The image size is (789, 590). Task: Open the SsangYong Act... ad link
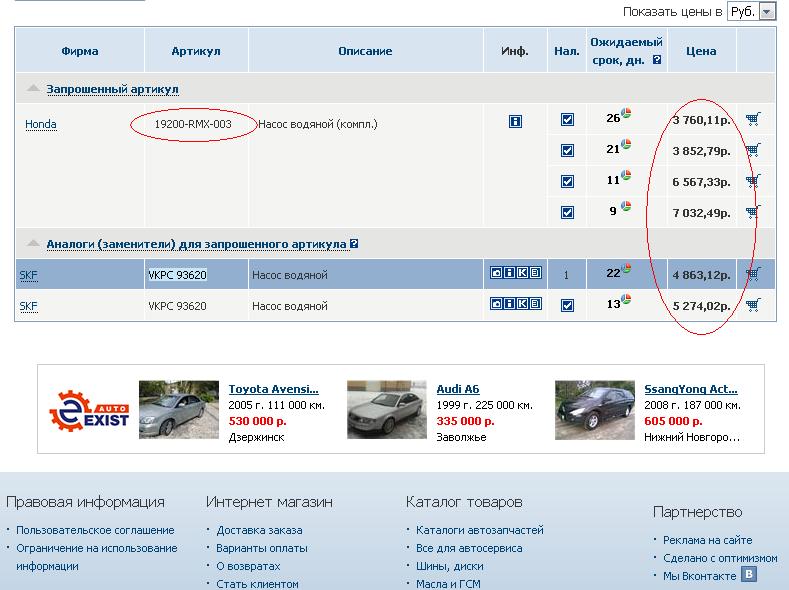[691, 389]
